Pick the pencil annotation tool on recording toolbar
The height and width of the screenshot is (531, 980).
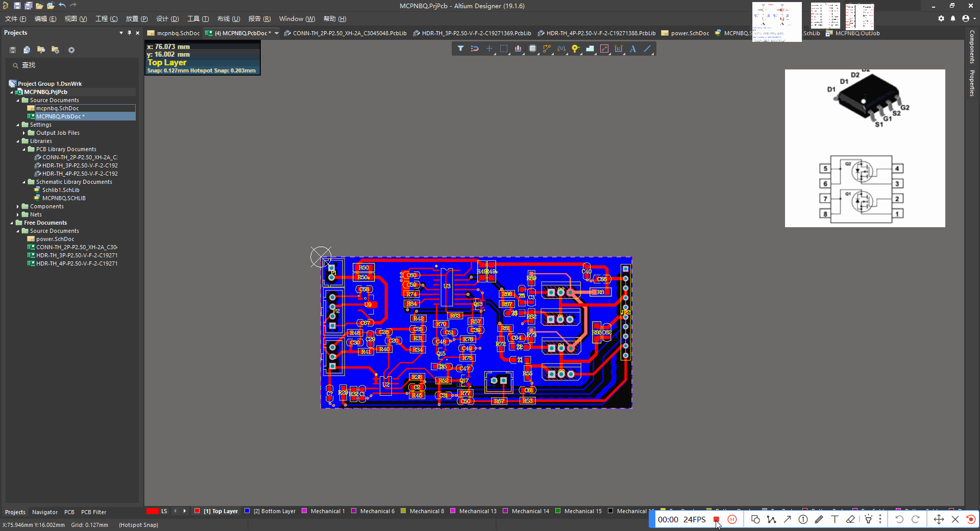(819, 519)
